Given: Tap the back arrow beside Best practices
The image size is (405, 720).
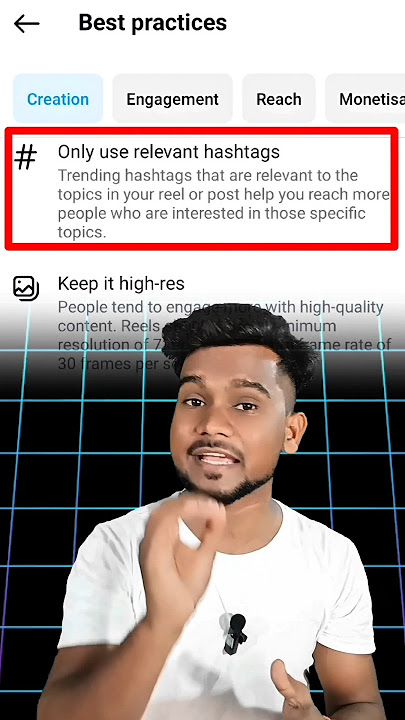Looking at the screenshot, I should click(x=26, y=23).
